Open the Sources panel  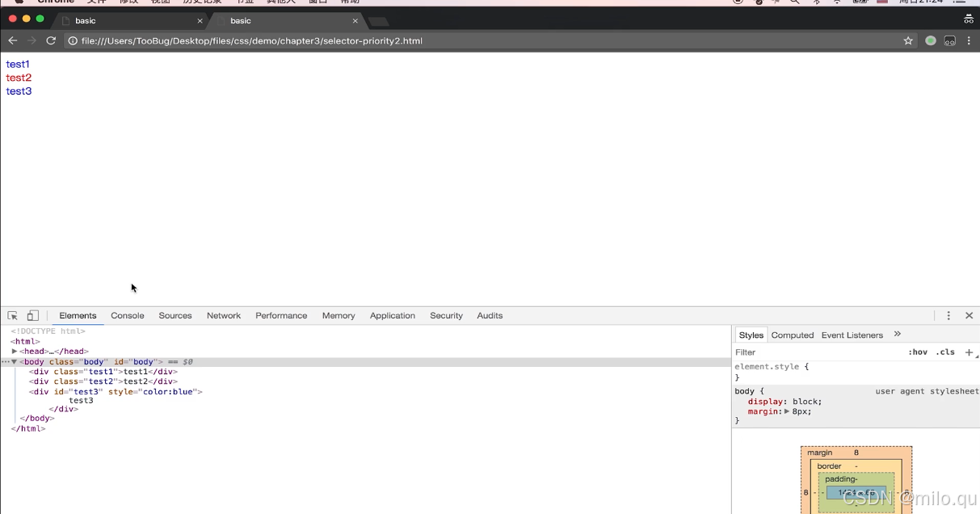point(175,316)
